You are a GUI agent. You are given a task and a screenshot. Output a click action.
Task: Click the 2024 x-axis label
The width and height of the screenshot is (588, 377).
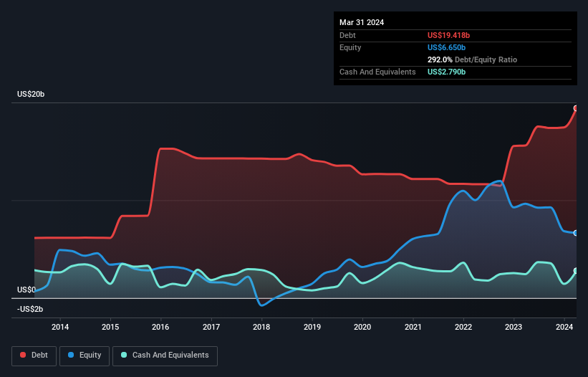[564, 327]
